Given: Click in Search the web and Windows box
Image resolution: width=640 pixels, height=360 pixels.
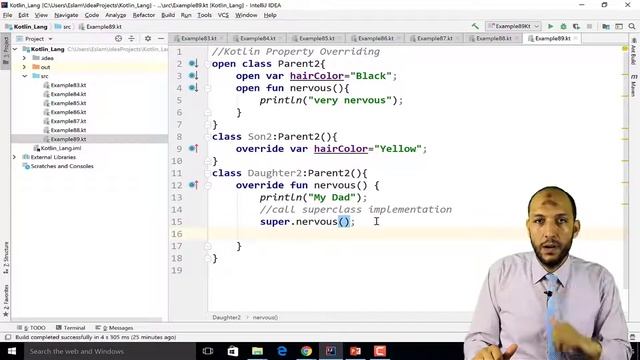Looking at the screenshot, I should (x=110, y=351).
